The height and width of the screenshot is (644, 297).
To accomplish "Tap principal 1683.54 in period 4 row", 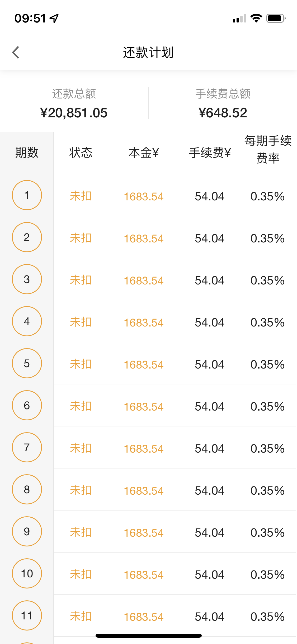I will (144, 323).
